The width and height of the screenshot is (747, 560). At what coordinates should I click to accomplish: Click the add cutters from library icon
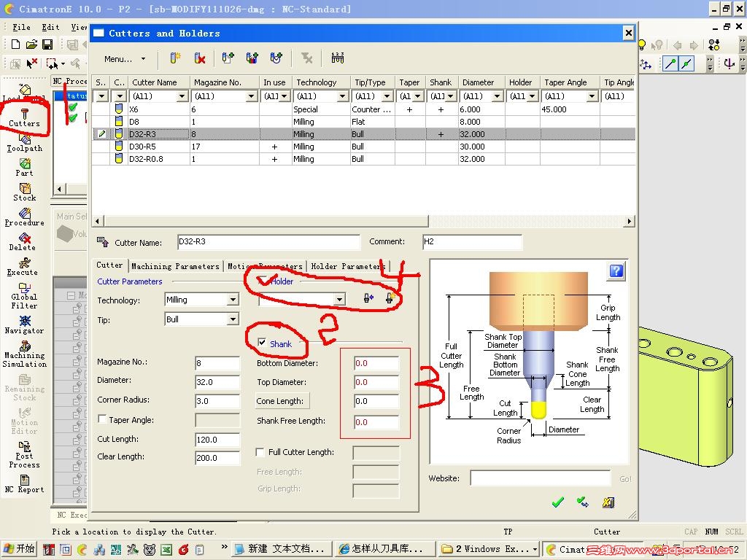[252, 58]
